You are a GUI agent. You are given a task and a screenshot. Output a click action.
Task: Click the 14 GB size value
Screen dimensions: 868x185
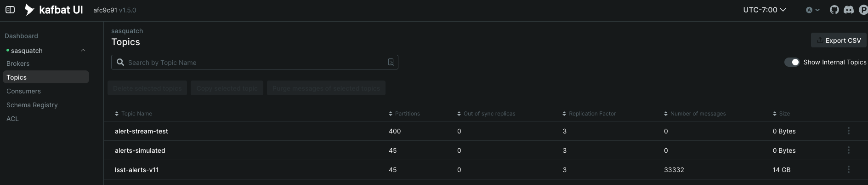pos(782,170)
